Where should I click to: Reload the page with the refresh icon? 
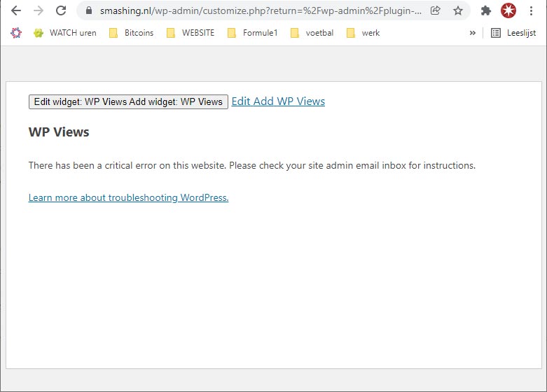pos(61,10)
